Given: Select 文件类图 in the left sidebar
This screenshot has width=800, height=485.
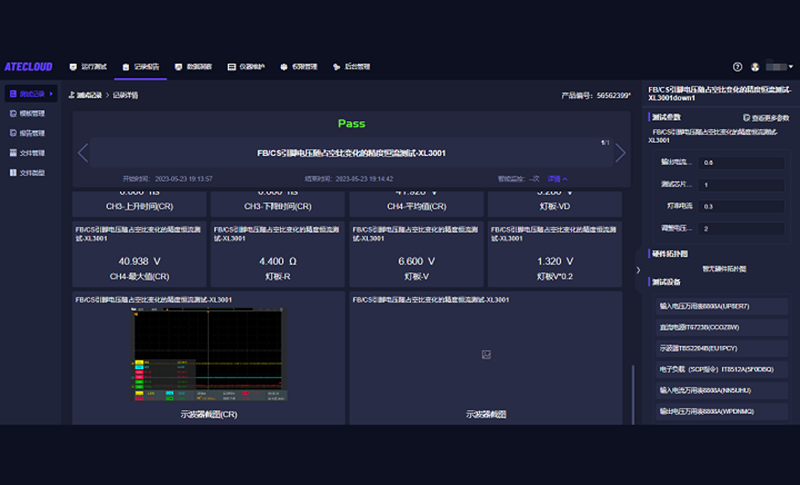Looking at the screenshot, I should [32, 172].
